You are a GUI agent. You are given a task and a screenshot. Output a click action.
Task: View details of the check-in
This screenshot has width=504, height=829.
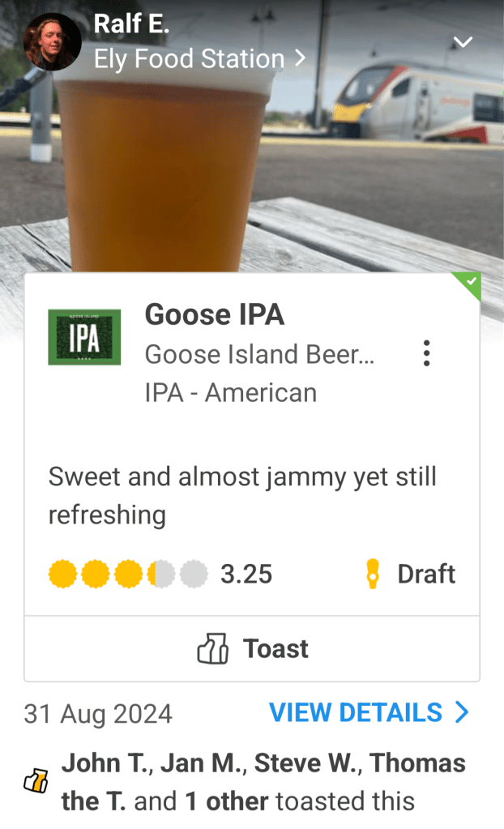pos(356,713)
